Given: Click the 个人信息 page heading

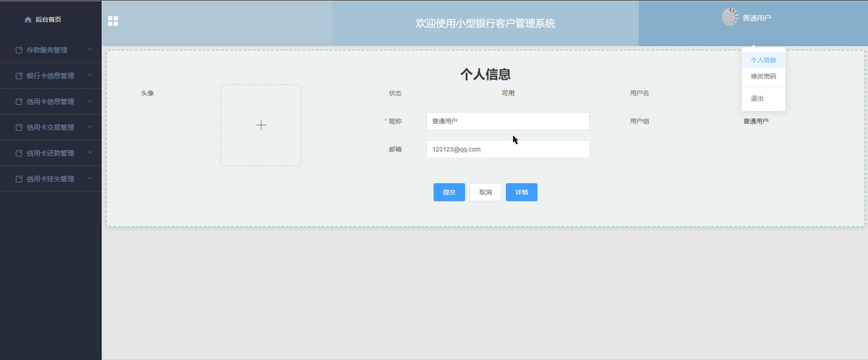Looking at the screenshot, I should pyautogui.click(x=485, y=74).
